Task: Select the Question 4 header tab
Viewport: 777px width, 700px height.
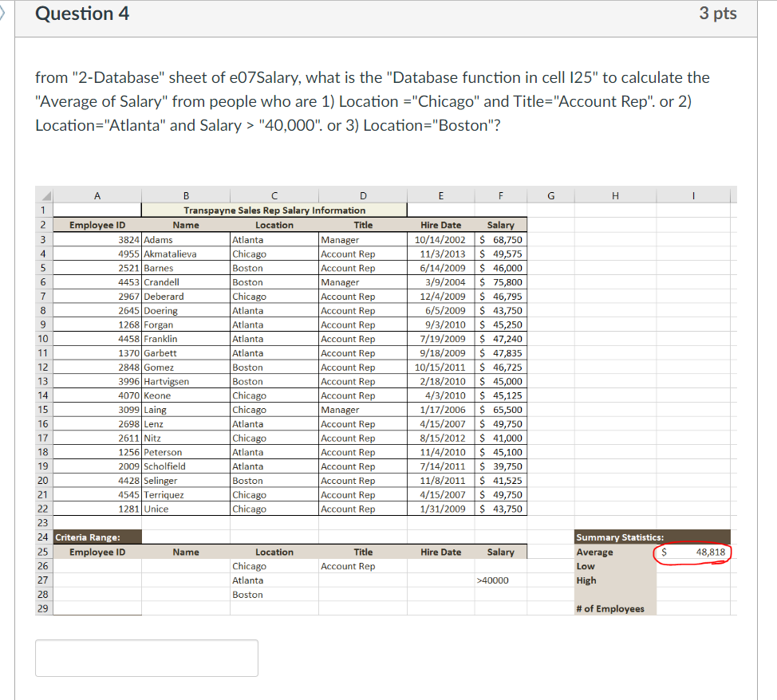Action: 82,14
